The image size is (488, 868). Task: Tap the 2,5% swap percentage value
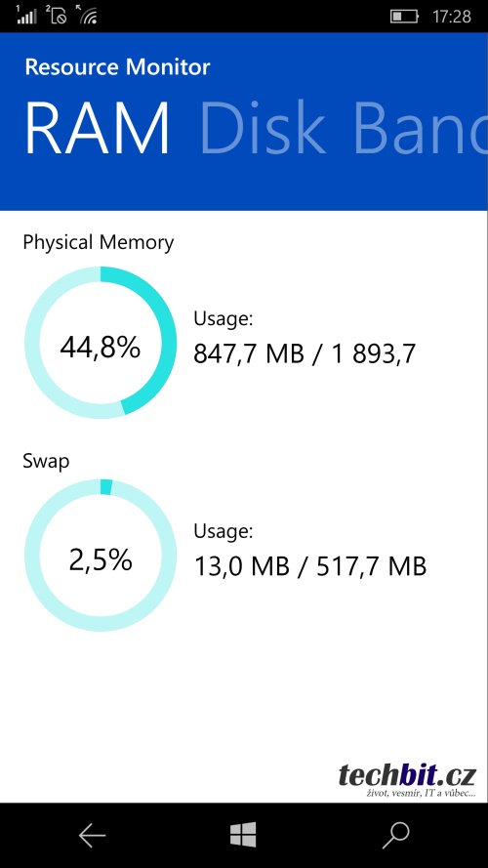(101, 560)
